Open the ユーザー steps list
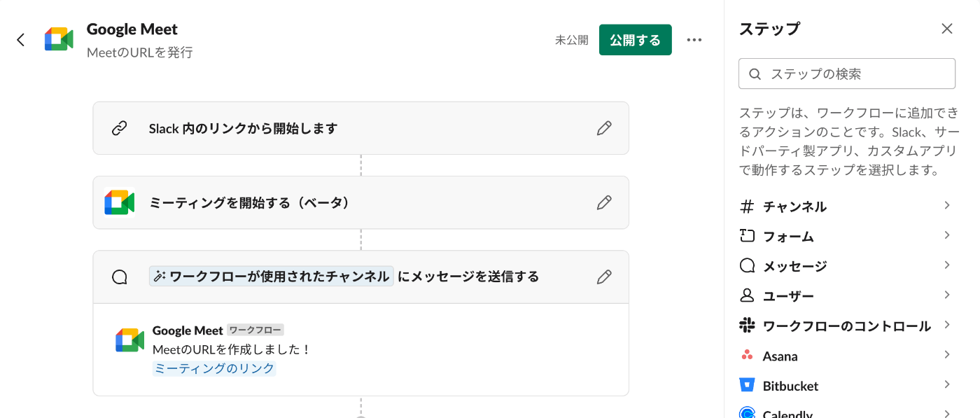 click(846, 296)
